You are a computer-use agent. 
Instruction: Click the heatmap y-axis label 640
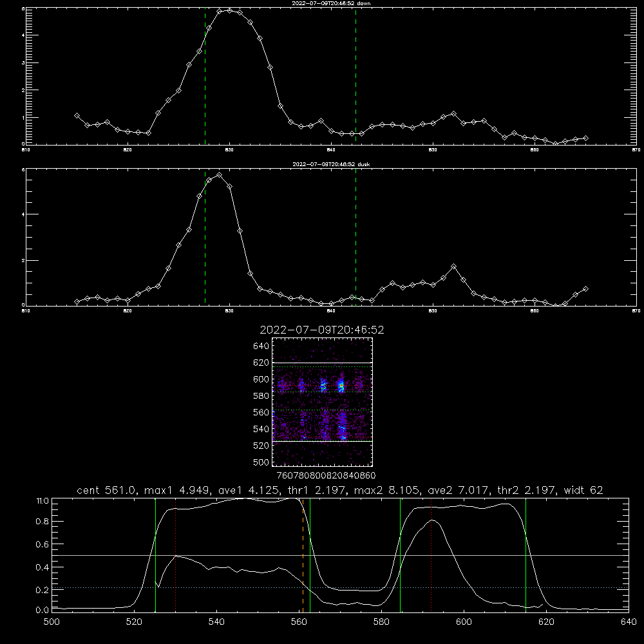pos(261,346)
